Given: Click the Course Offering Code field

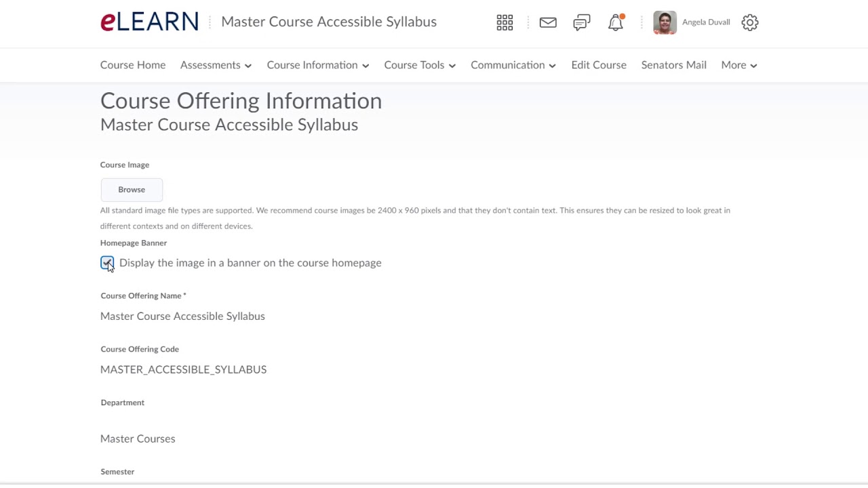Looking at the screenshot, I should (183, 369).
